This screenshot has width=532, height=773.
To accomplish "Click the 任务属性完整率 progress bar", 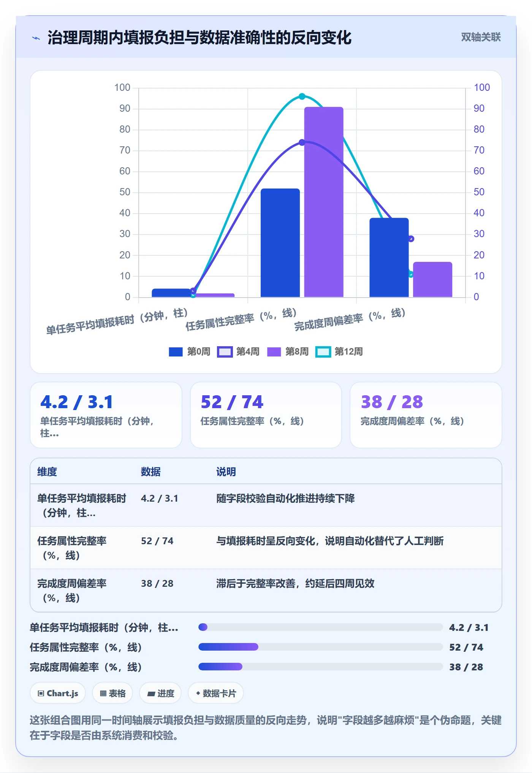I will [x=321, y=647].
